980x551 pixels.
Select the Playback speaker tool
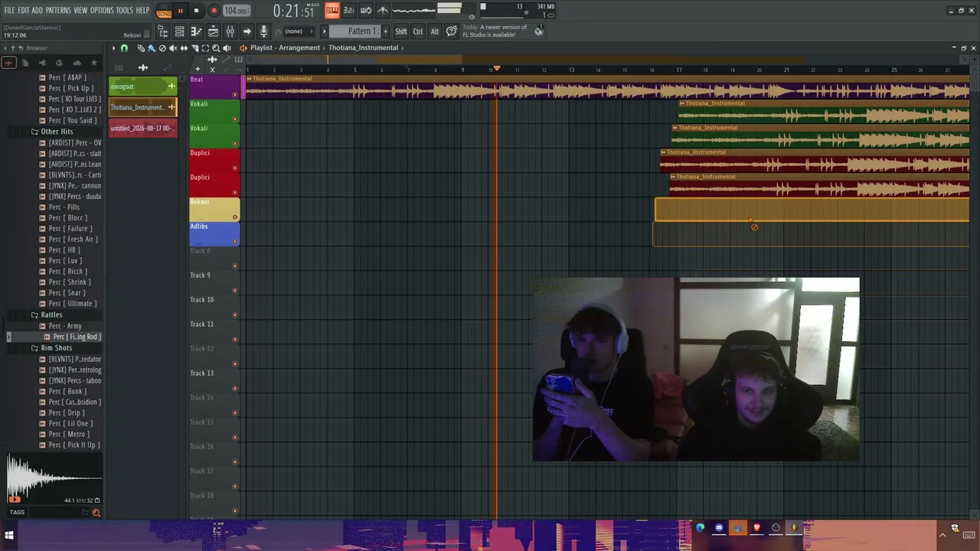click(x=227, y=48)
